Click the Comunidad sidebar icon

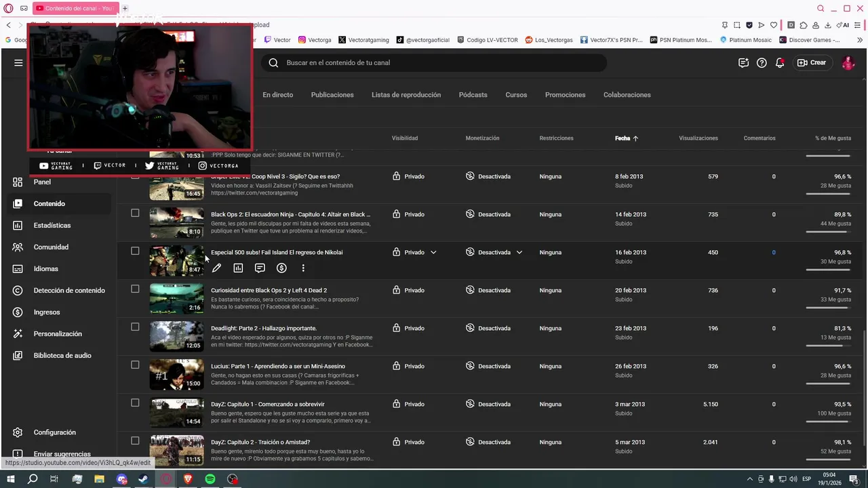coord(18,247)
